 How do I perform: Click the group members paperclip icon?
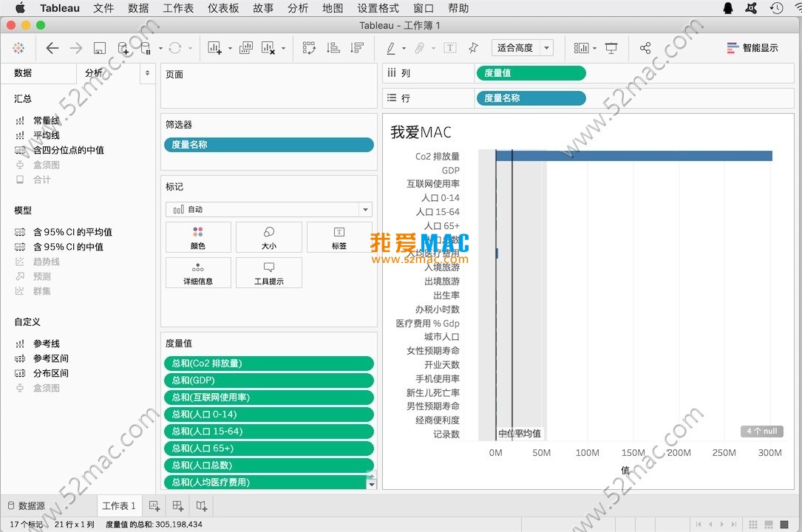(x=419, y=48)
